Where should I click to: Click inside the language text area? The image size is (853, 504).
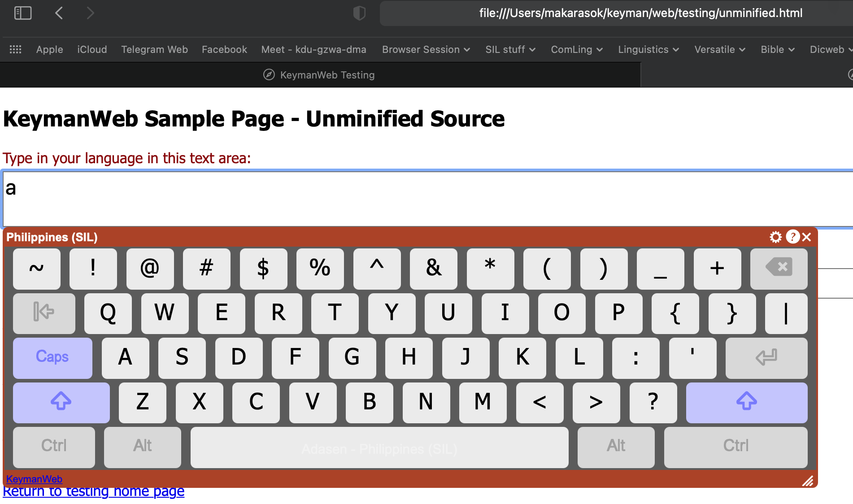[428, 198]
